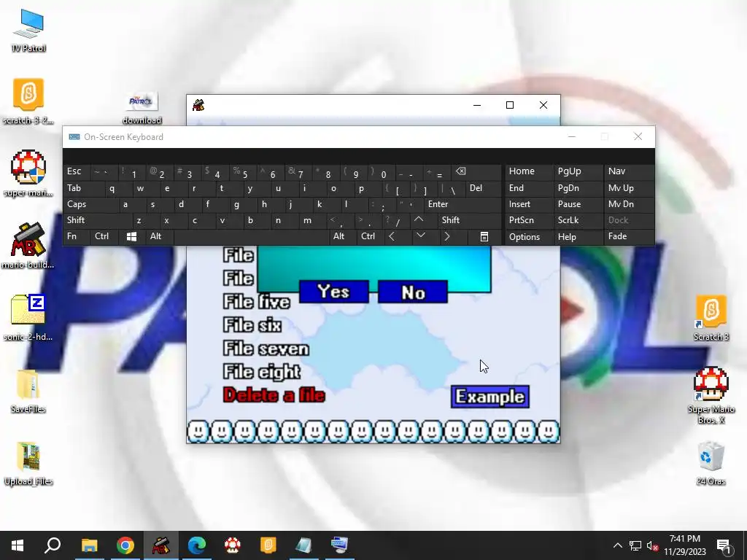
Task: Click the volume muted tray icon
Action: click(x=652, y=545)
